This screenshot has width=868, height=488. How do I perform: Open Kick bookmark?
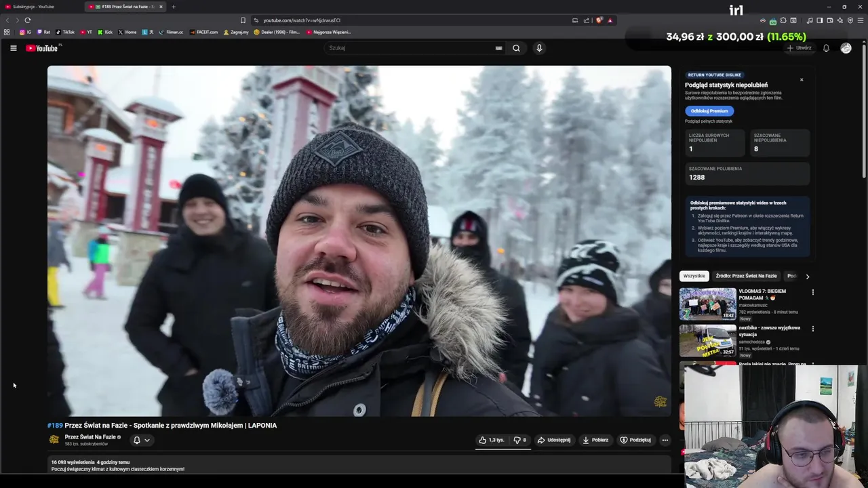[x=105, y=32]
